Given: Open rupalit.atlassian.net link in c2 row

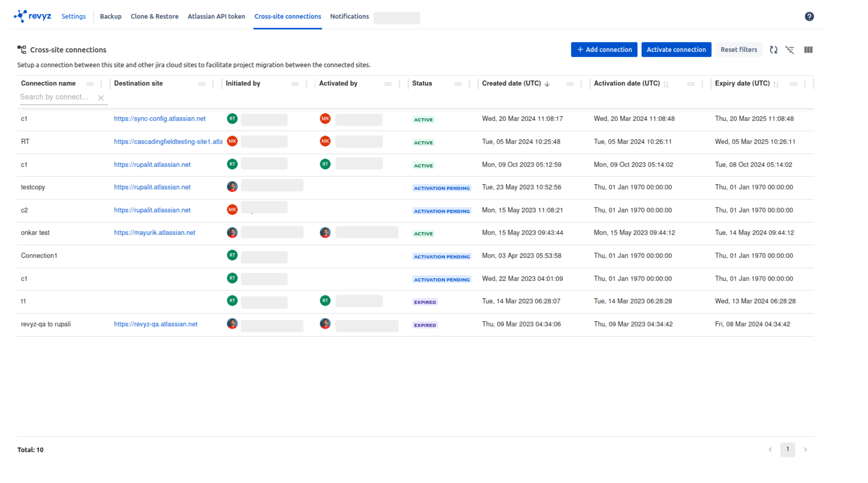Looking at the screenshot, I should pos(152,211).
